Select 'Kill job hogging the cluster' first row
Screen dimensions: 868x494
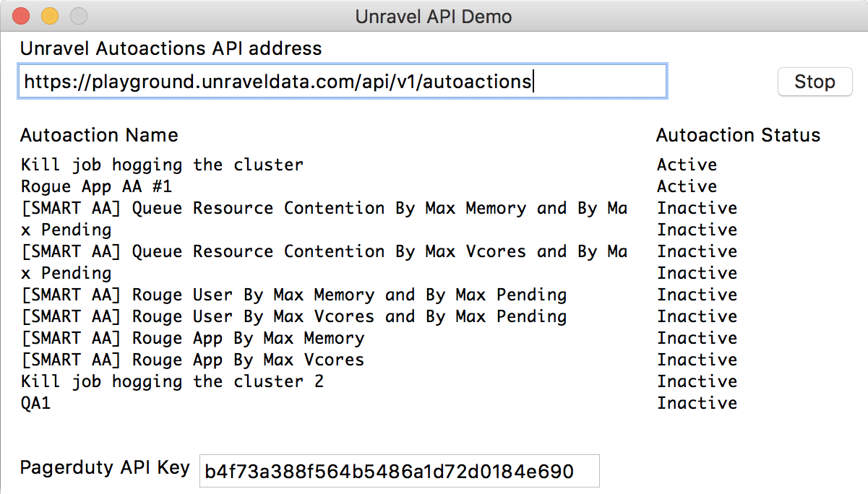pos(162,165)
